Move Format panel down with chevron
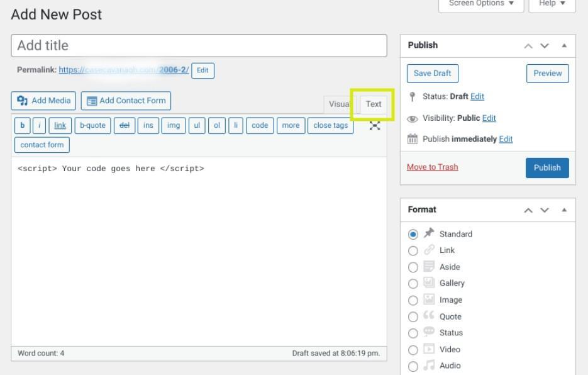 point(545,210)
